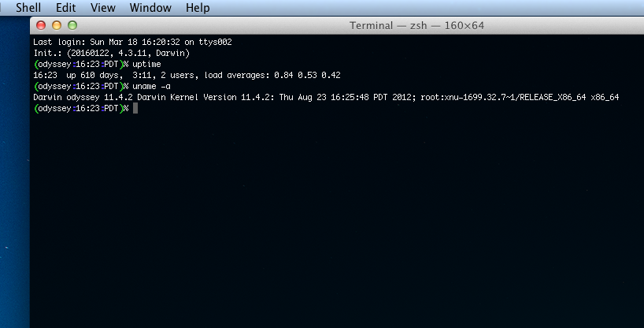Click the Terminal — zsh — 160×64 title
The height and width of the screenshot is (328, 644).
pos(416,25)
